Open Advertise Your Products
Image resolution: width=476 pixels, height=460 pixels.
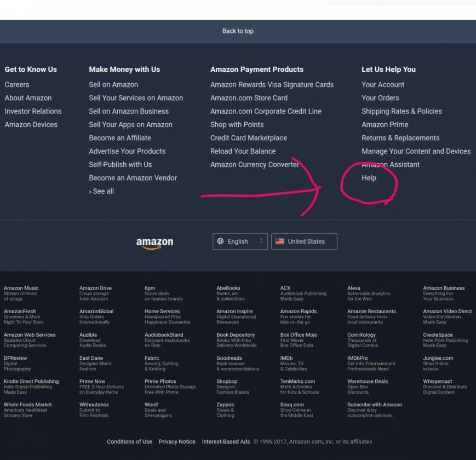tap(127, 151)
